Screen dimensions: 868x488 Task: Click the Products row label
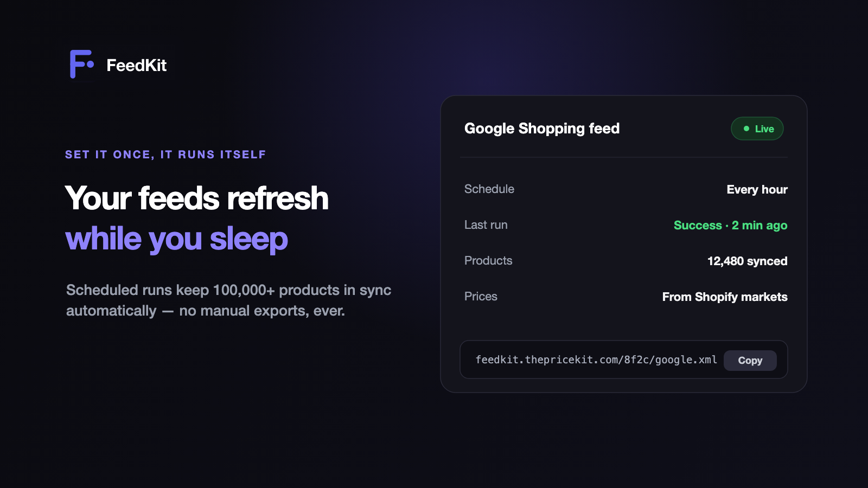click(x=488, y=261)
